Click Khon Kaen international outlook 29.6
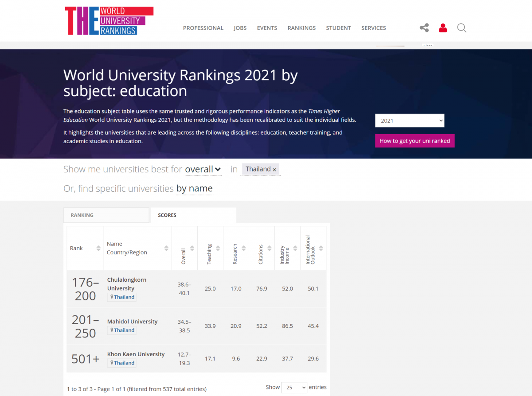This screenshot has height=396, width=532. pos(313,359)
